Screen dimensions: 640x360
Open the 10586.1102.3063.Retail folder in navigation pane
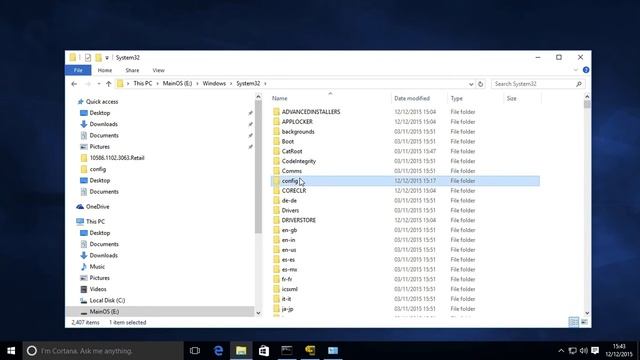(117, 158)
